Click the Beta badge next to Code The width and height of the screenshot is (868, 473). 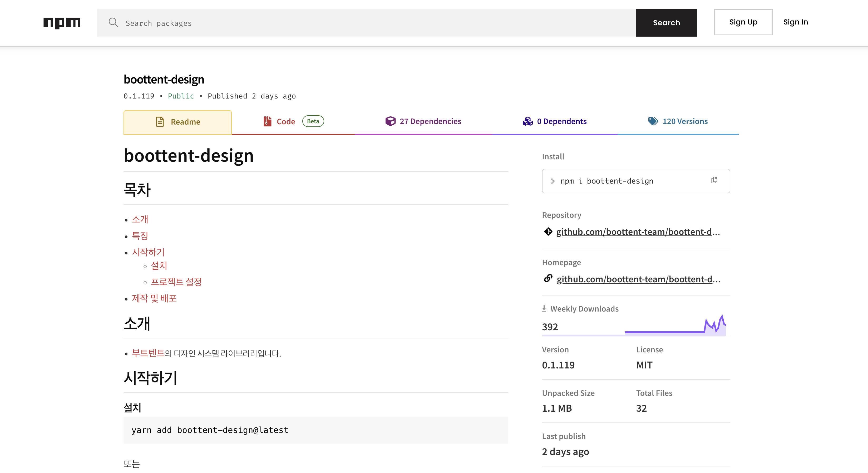313,121
